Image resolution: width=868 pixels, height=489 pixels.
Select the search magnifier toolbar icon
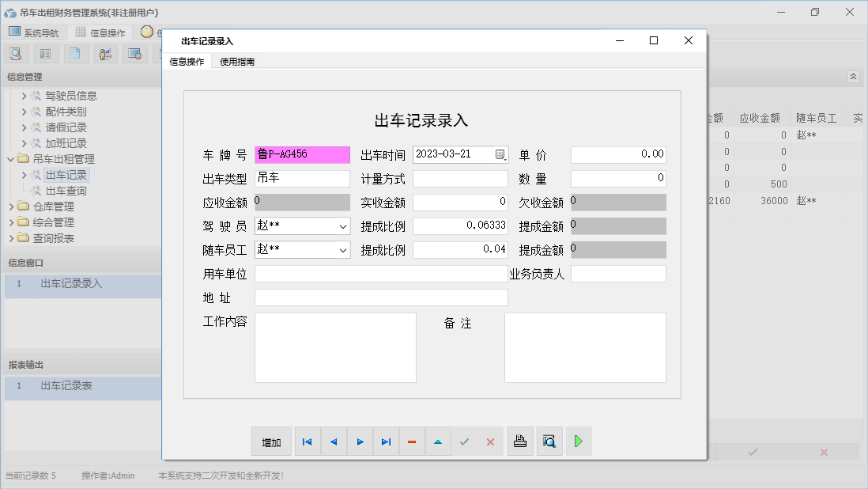pyautogui.click(x=16, y=53)
